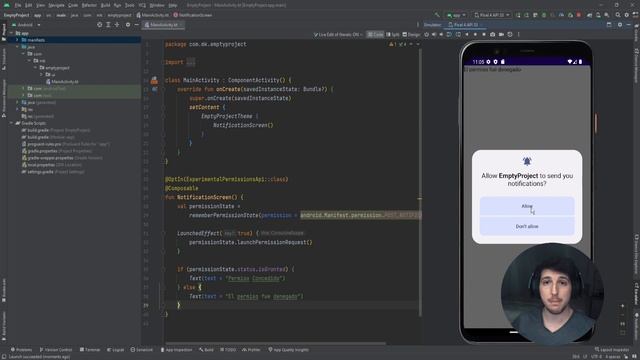Screen dimensions: 640x360
Task: Click the emulator volume down icon
Action: coord(441,35)
